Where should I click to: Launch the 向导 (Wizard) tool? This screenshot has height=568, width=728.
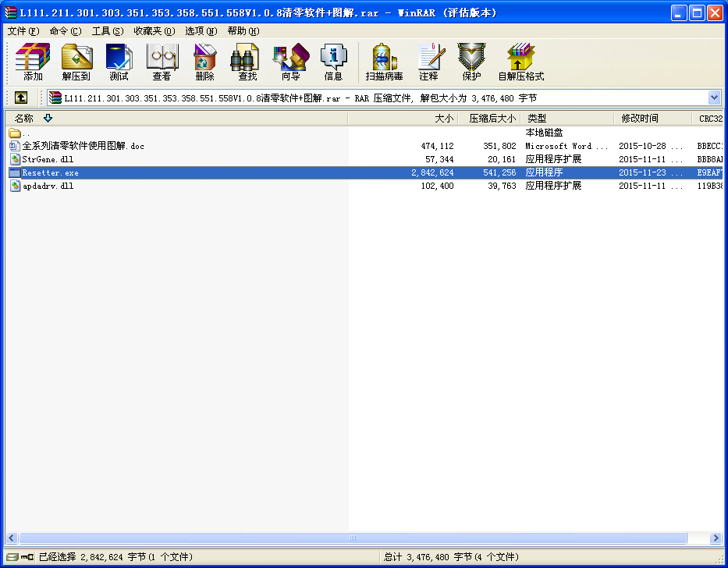(290, 62)
